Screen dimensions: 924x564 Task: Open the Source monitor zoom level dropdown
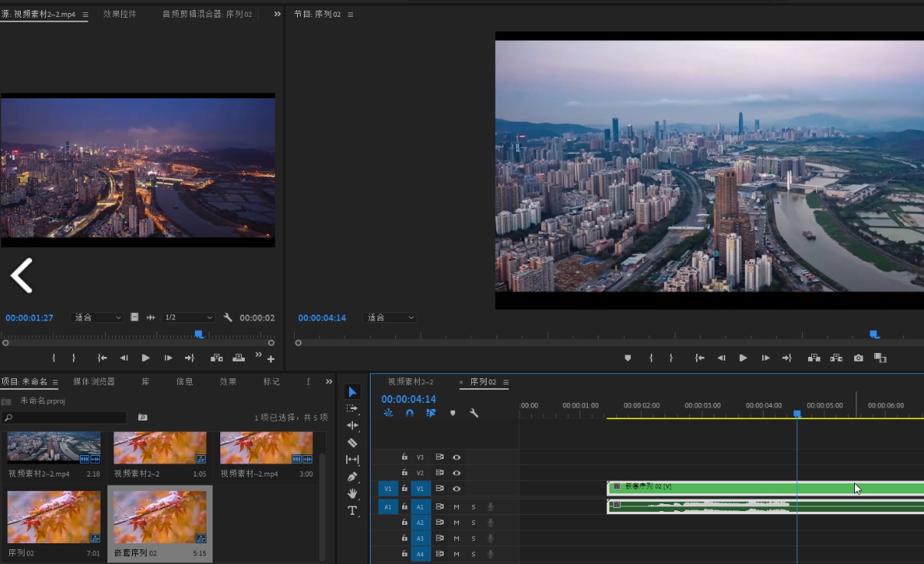pos(97,317)
